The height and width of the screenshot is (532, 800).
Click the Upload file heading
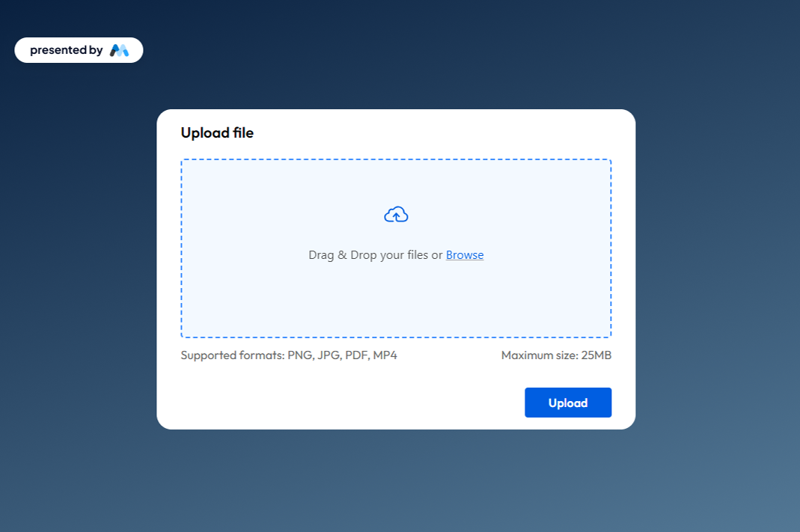pos(217,132)
